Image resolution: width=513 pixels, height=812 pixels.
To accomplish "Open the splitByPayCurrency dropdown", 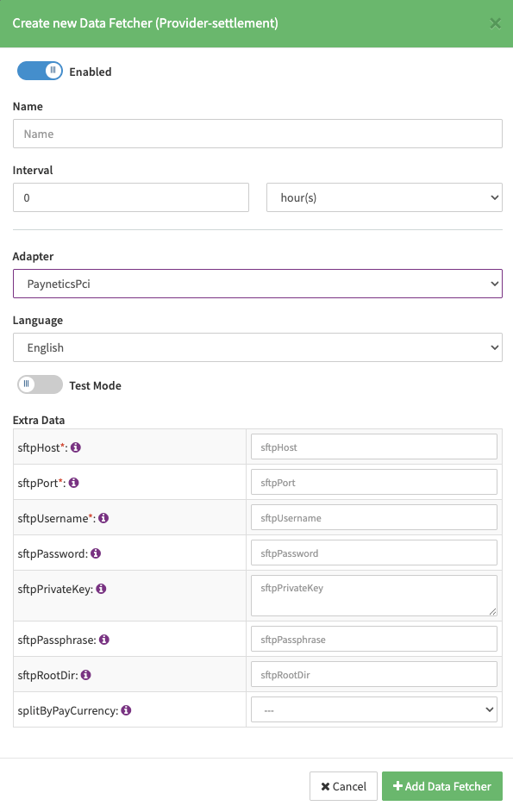I will point(374,709).
